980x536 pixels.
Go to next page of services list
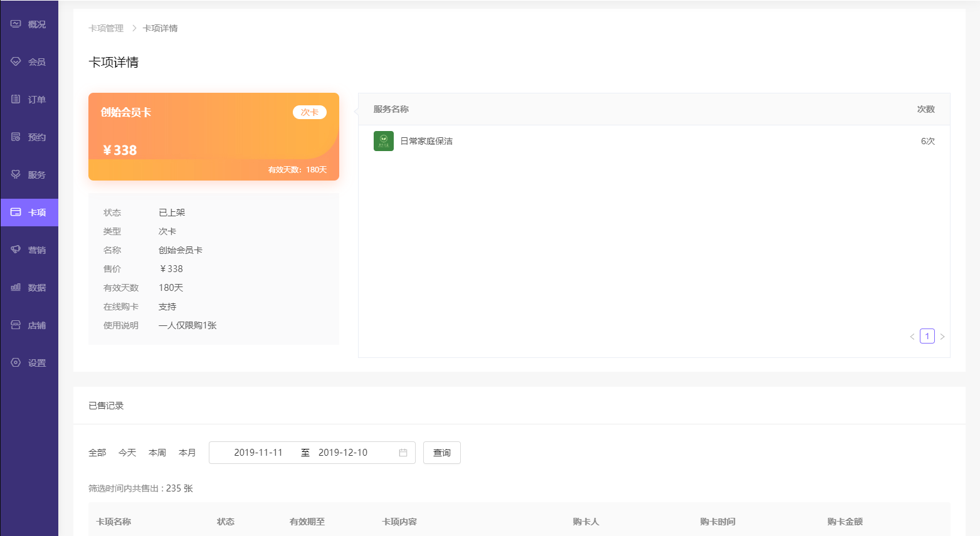pyautogui.click(x=942, y=337)
